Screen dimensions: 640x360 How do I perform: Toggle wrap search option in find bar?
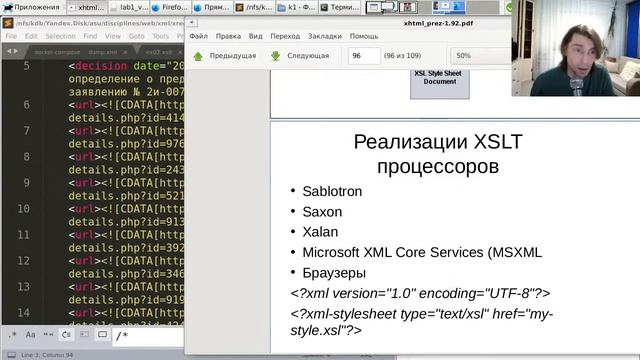point(66,335)
